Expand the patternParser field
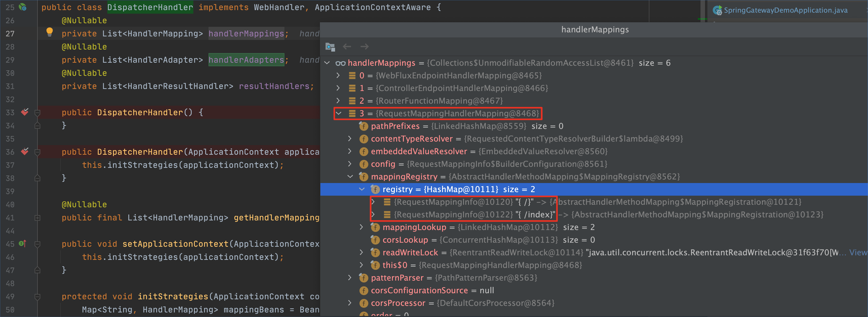Viewport: 868px width, 317px height. [x=350, y=278]
